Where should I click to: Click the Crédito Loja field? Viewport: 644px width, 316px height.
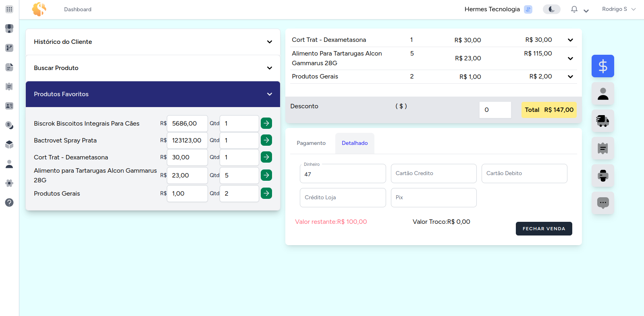point(343,198)
